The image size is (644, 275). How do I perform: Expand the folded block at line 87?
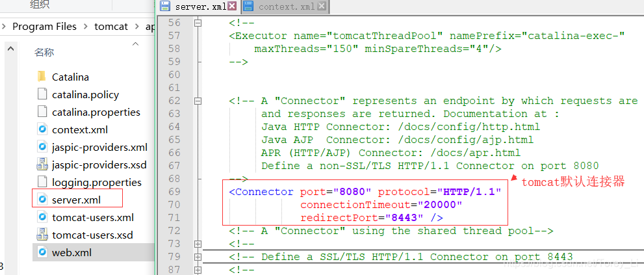pos(198,270)
